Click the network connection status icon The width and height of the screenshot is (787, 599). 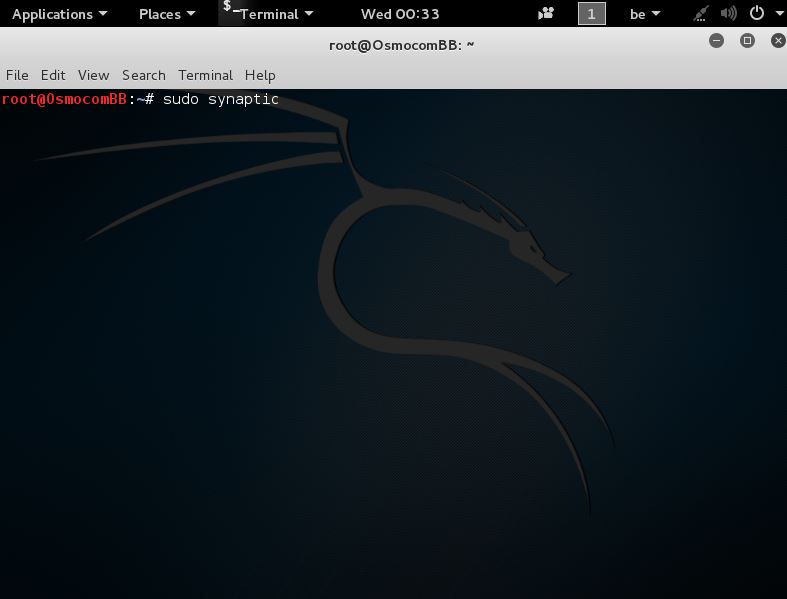tap(700, 14)
